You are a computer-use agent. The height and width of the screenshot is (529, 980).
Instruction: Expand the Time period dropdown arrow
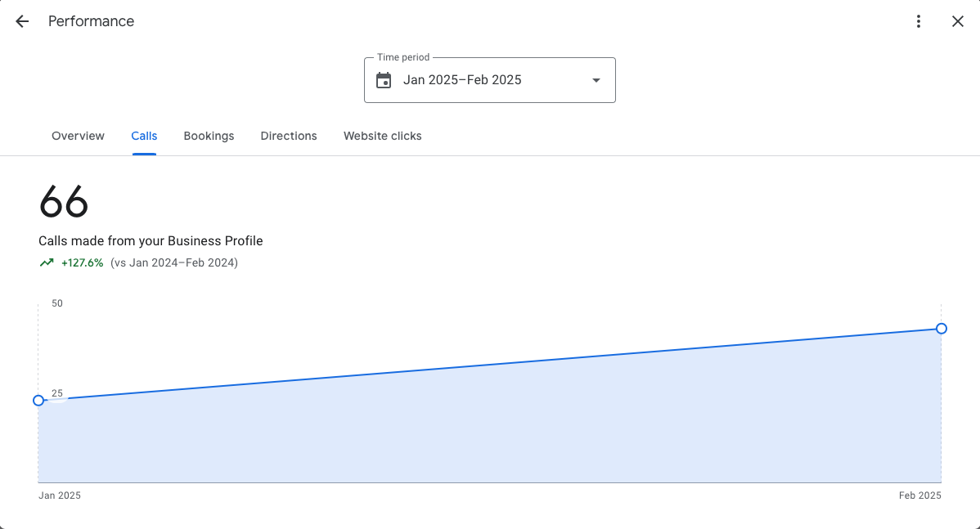coord(596,80)
